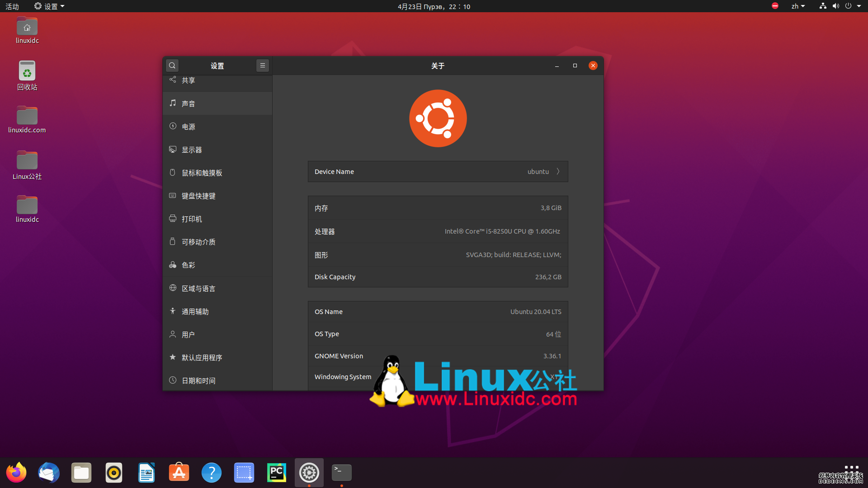Click the accessibility icon beside 通用辅助
868x488 pixels.
[173, 311]
